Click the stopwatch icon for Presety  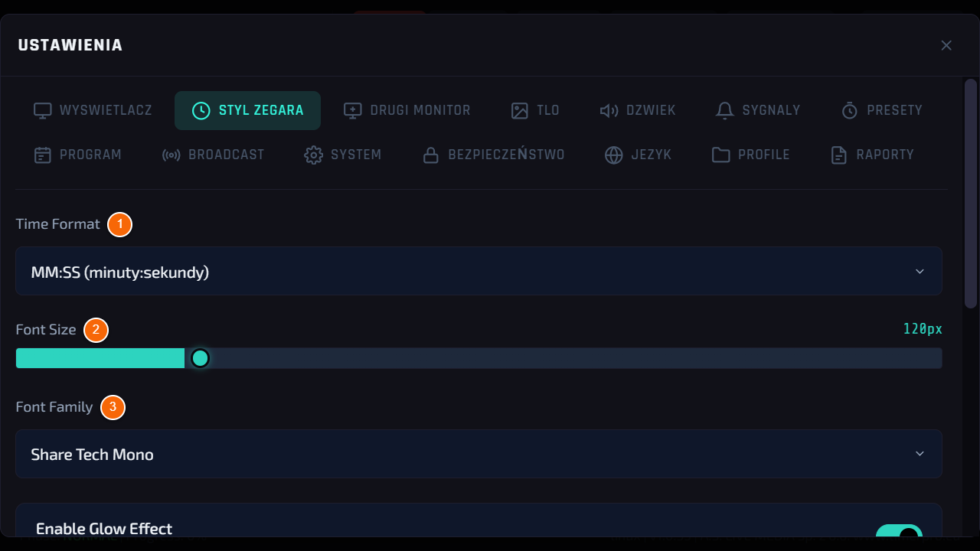pyautogui.click(x=850, y=110)
